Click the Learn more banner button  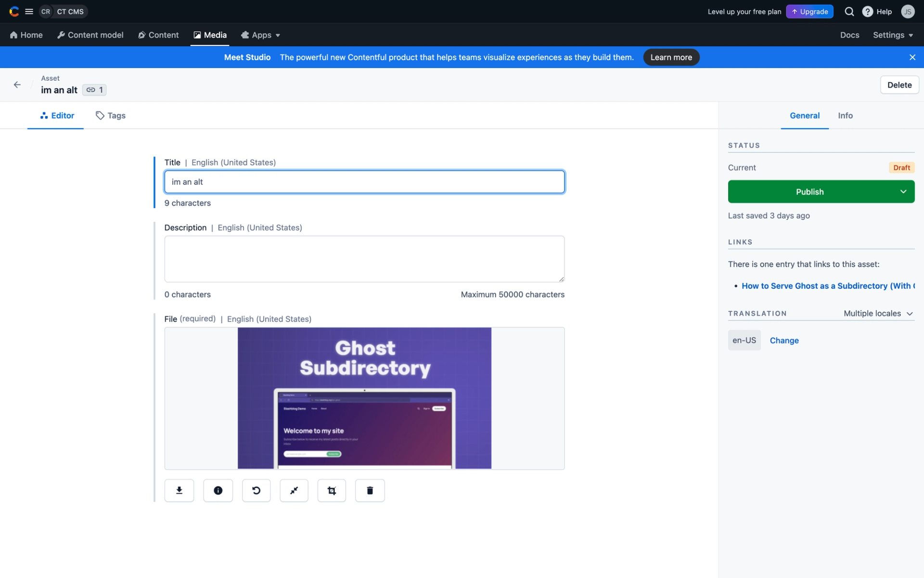tap(671, 57)
